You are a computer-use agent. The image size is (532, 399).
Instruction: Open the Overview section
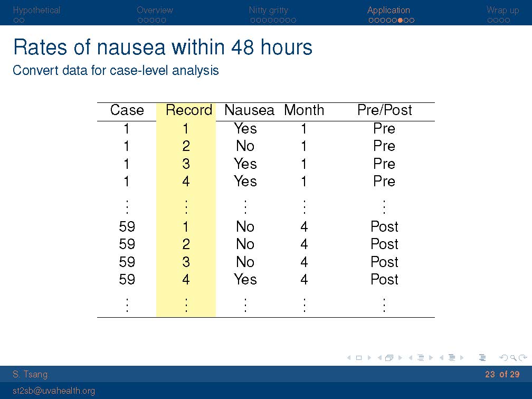[x=155, y=10]
